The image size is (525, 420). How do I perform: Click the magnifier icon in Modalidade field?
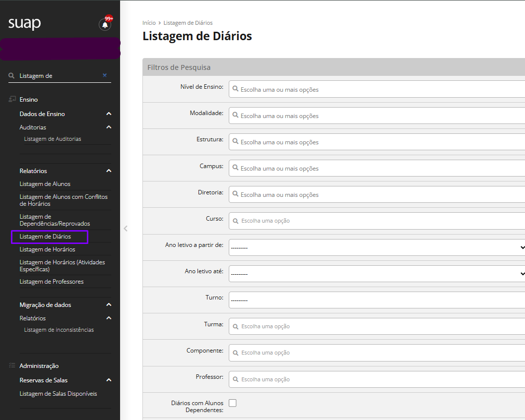coord(235,116)
